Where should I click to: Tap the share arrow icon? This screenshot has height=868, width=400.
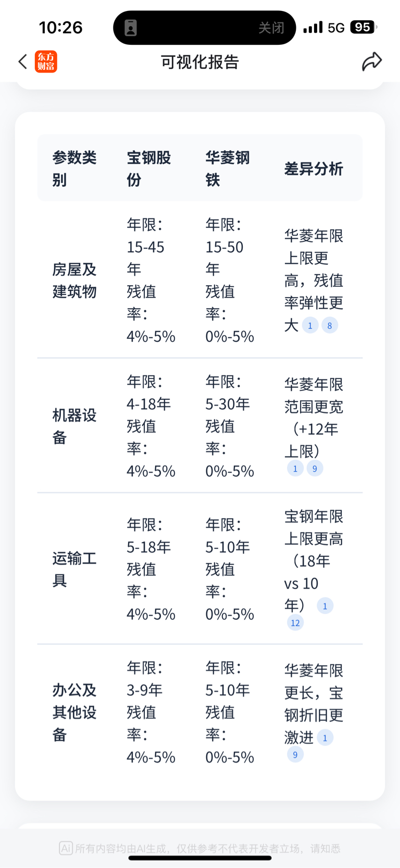372,62
